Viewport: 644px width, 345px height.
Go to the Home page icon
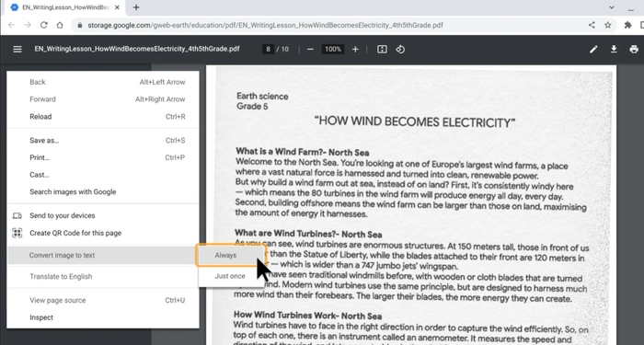[x=60, y=25]
